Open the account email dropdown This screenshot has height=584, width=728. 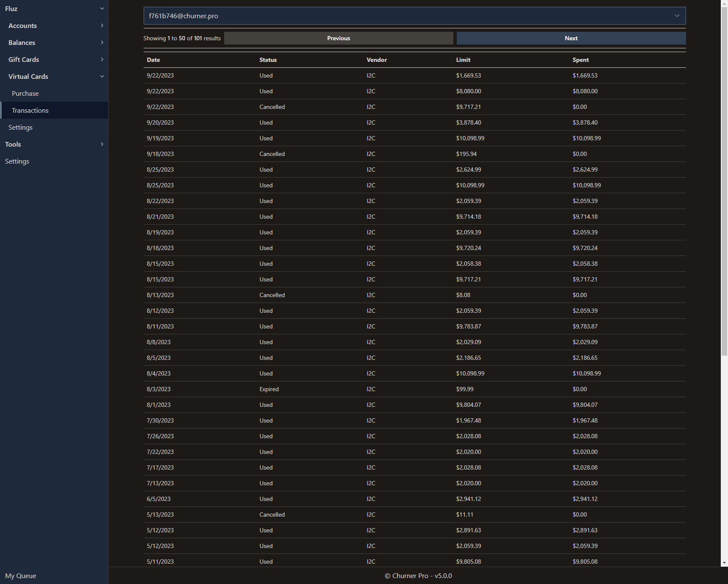tap(414, 16)
